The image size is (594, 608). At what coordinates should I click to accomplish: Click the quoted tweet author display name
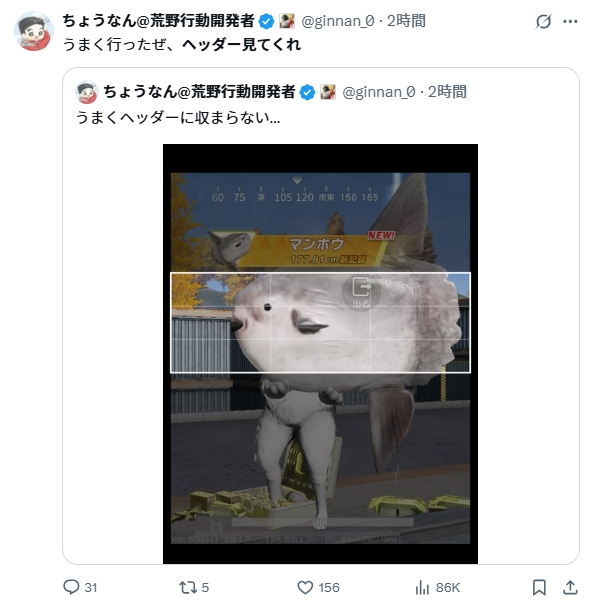pos(199,92)
